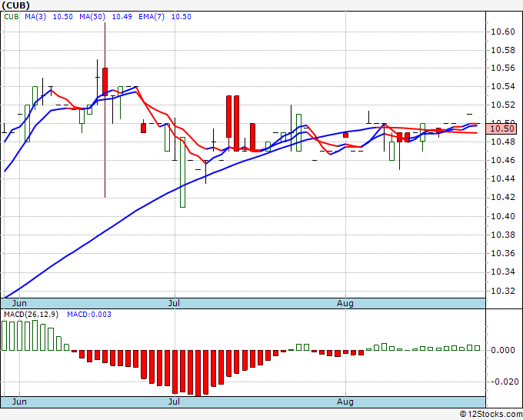Click Jun on the MACD time axis
The width and height of the screenshot is (523, 420).
click(19, 402)
